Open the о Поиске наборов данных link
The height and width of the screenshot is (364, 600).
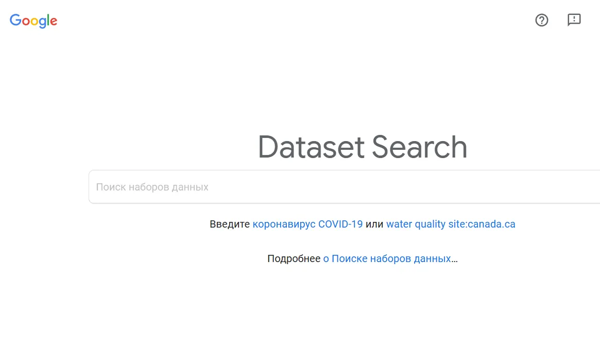coord(387,258)
